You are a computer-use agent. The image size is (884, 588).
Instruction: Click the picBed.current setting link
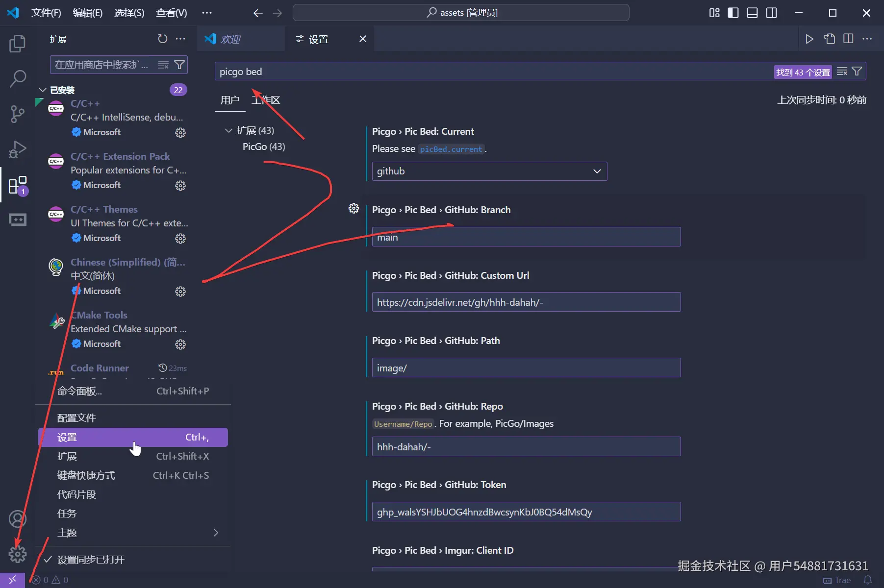click(x=451, y=149)
